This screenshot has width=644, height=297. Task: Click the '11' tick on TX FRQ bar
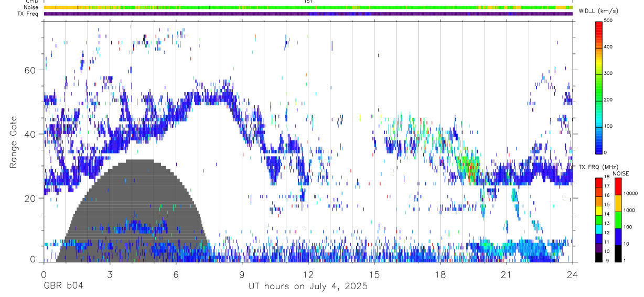[x=607, y=242]
